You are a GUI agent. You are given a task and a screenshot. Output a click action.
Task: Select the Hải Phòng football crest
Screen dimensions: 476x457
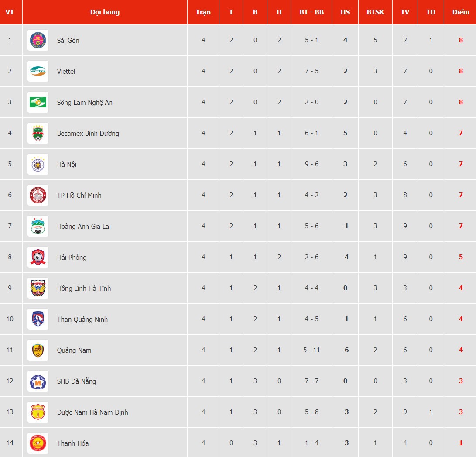pos(38,257)
